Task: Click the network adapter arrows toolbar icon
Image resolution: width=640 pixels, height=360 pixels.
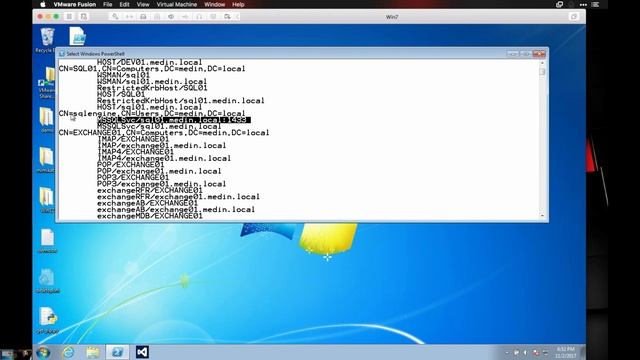Action: tap(129, 17)
